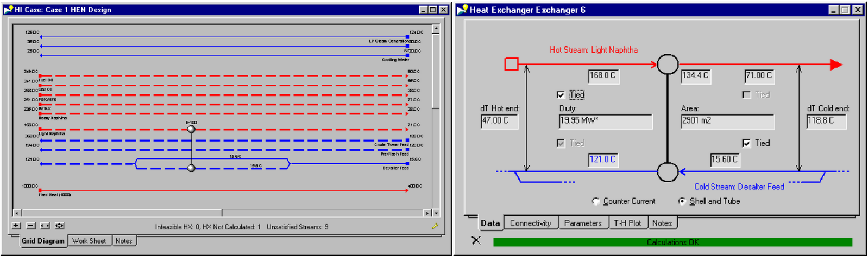This screenshot has width=868, height=256.
Task: Select the E-100 exchanger node on Light Naphtha
Action: tap(191, 129)
